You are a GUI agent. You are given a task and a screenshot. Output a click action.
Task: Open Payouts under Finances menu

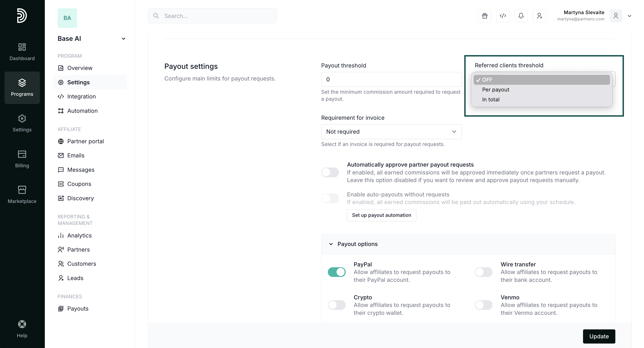78,309
